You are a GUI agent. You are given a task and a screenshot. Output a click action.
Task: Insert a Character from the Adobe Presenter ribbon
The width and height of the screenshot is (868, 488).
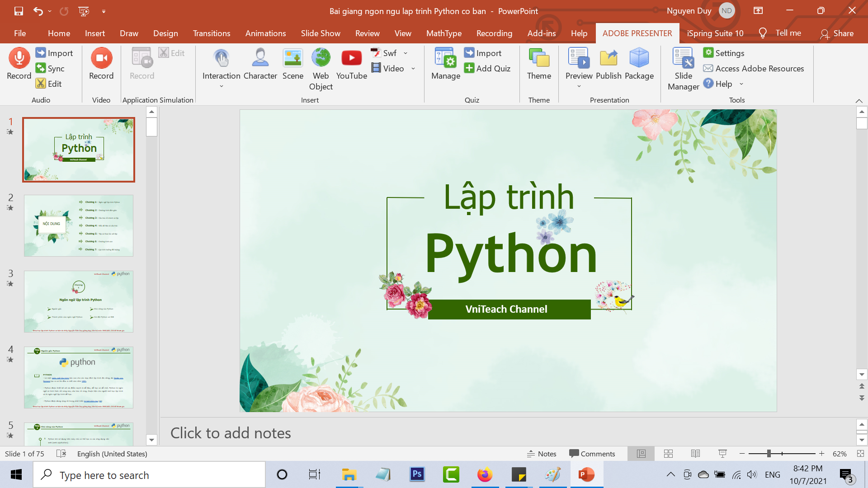(x=260, y=63)
